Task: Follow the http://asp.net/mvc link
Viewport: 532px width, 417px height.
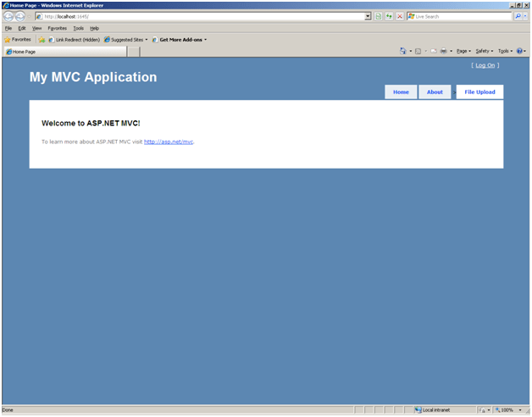Action: 169,142
